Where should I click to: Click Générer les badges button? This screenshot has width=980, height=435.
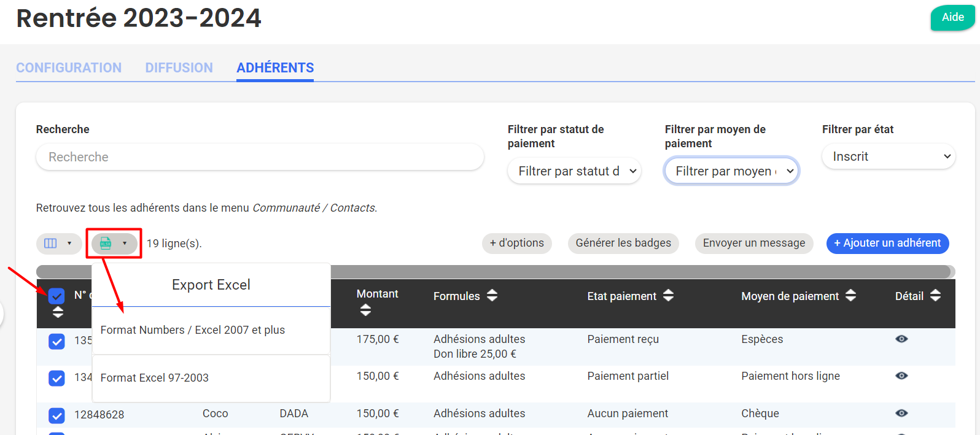pos(623,243)
